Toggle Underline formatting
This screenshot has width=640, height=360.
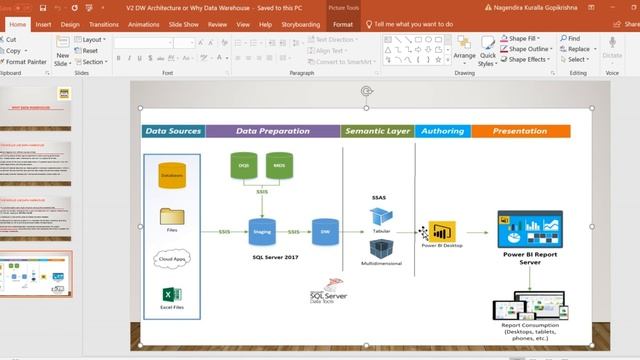click(140, 58)
